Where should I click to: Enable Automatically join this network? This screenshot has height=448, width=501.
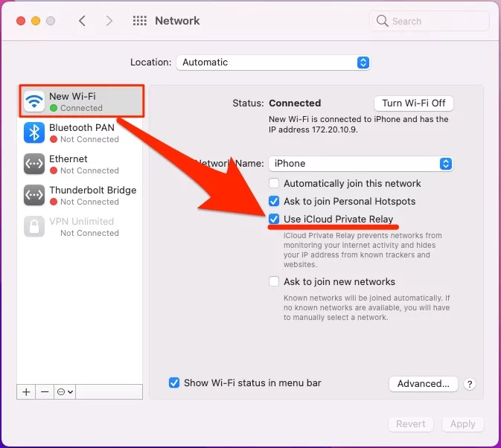tap(274, 184)
